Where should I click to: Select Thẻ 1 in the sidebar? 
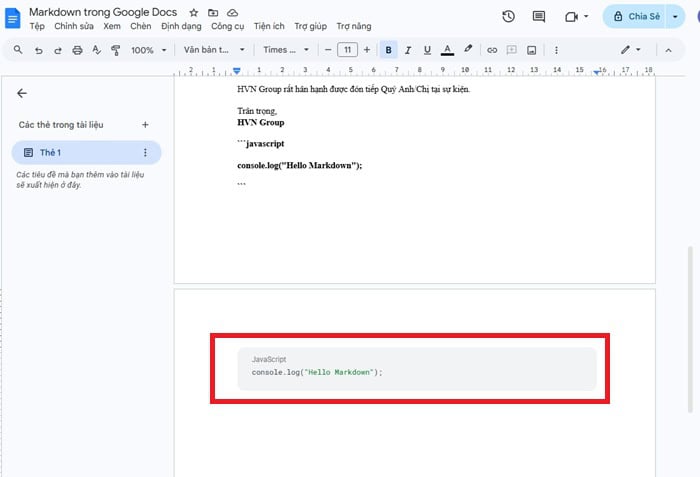pyautogui.click(x=50, y=152)
